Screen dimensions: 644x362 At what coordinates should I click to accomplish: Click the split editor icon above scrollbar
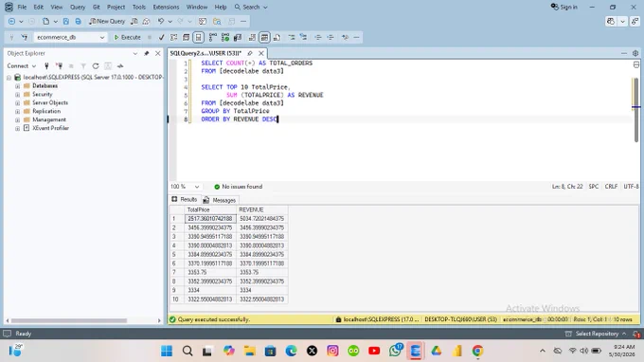(636, 65)
